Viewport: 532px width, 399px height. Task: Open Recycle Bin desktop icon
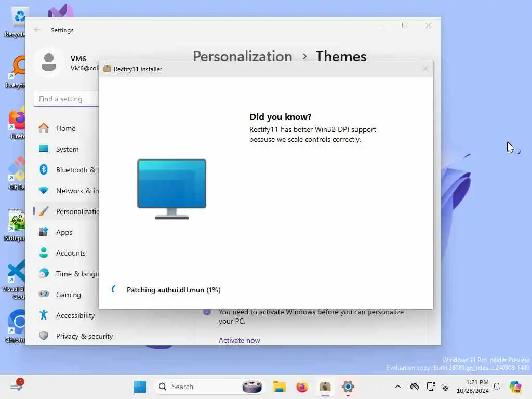click(15, 22)
